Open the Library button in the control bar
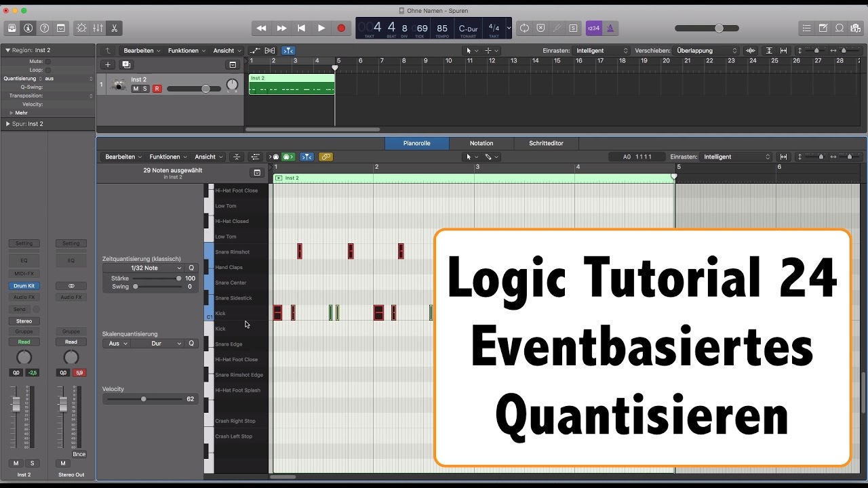 point(12,28)
